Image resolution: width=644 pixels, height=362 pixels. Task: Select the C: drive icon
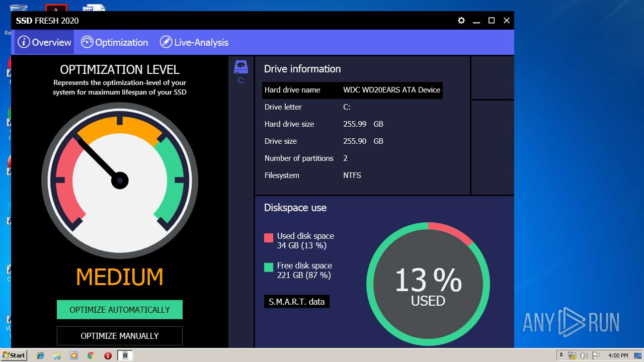tap(241, 71)
